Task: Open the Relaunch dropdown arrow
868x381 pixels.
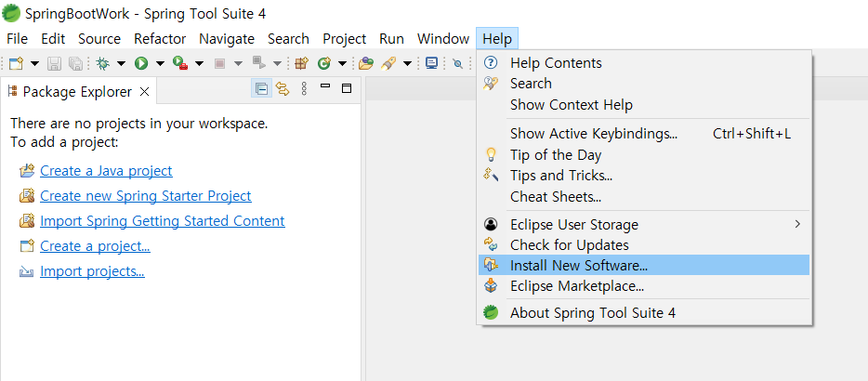Action: click(x=277, y=64)
